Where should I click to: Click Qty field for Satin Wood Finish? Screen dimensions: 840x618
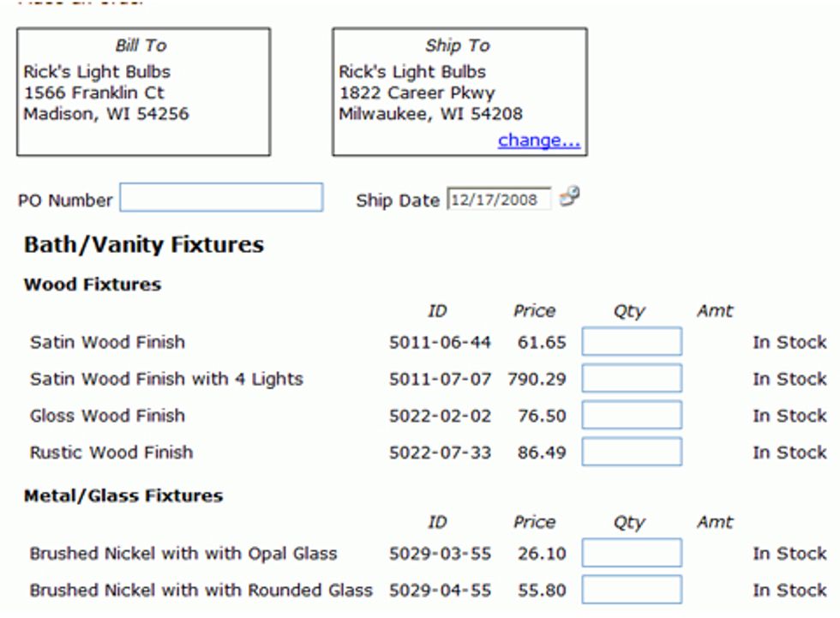click(632, 341)
